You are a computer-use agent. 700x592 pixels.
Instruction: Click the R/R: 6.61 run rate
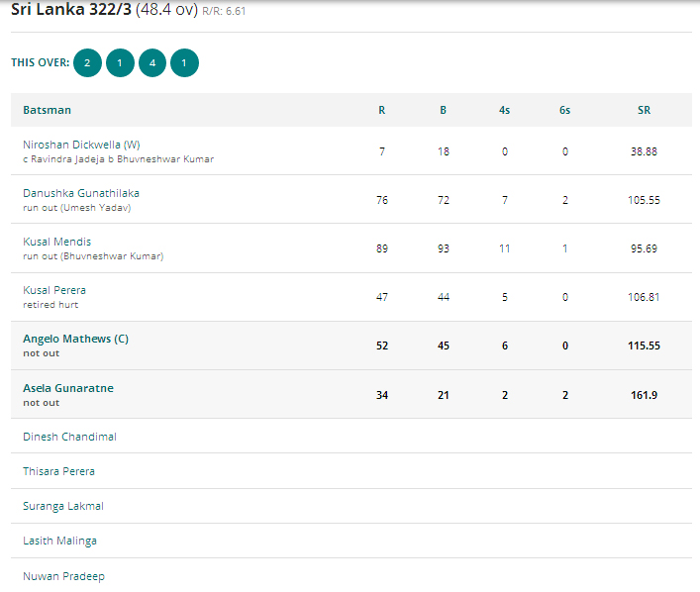tap(224, 11)
